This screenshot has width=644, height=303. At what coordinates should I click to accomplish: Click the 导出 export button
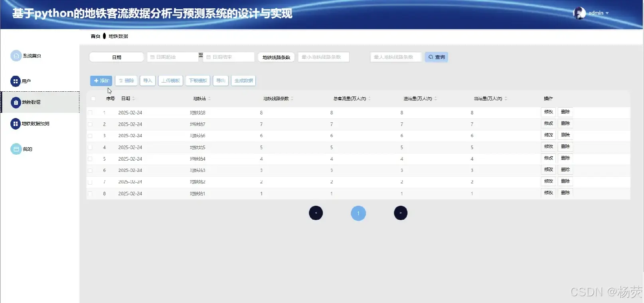221,81
